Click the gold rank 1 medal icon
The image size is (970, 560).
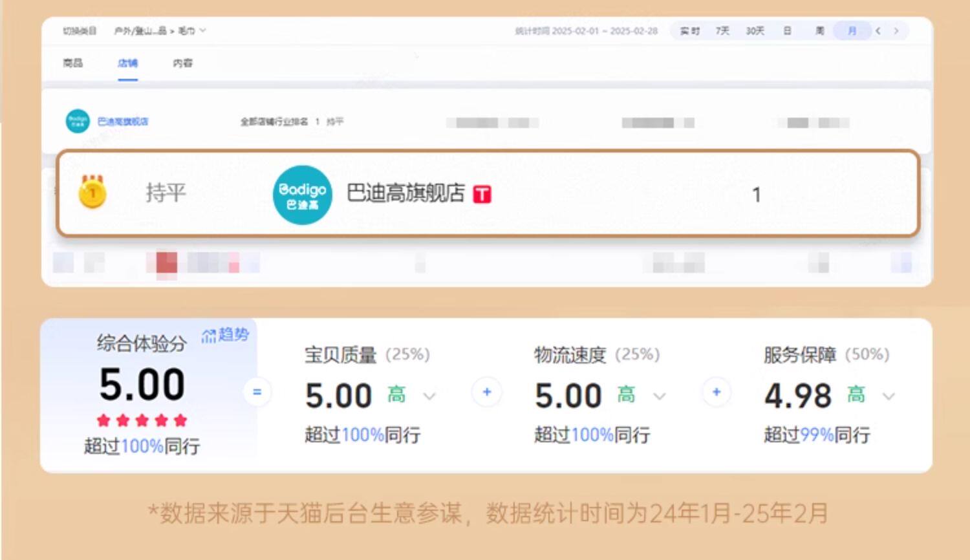92,191
